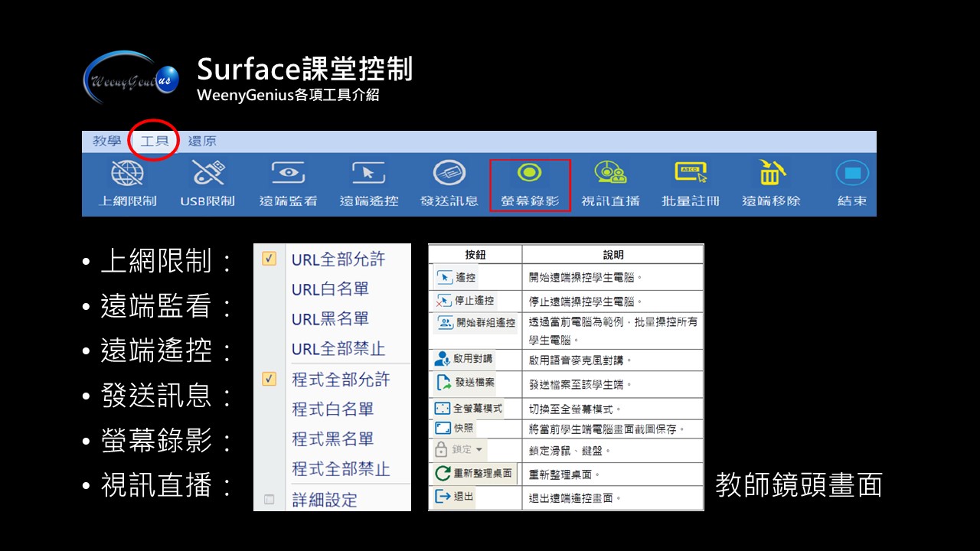Click the 退出遠端遙控畫面 description
The height and width of the screenshot is (551, 980).
coord(576,497)
